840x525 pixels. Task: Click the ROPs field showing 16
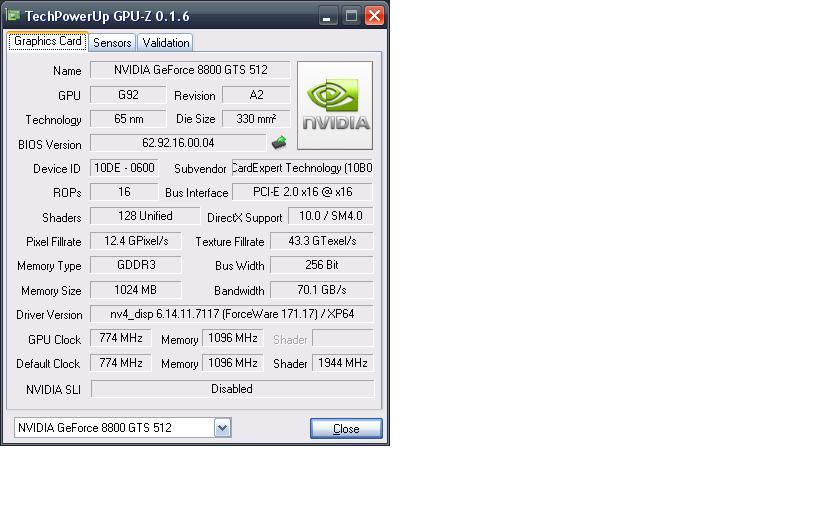pos(124,192)
